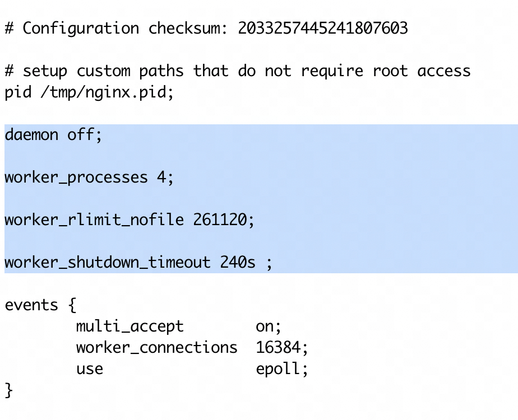The height and width of the screenshot is (420, 518).
Task: Click the 'daemon off;' line
Action: click(x=53, y=134)
